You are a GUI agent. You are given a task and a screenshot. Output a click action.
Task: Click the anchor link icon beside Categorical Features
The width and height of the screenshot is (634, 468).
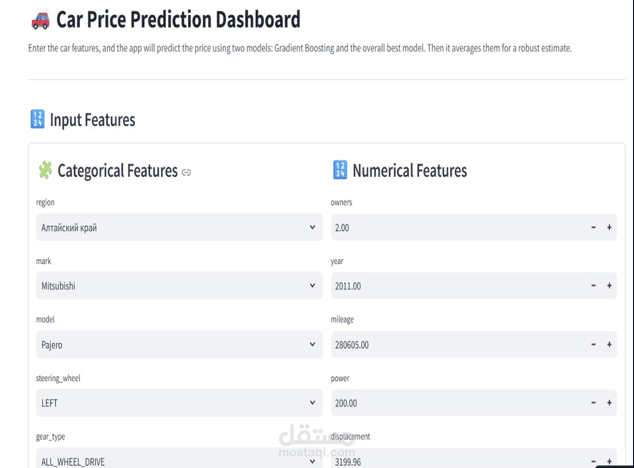point(186,172)
